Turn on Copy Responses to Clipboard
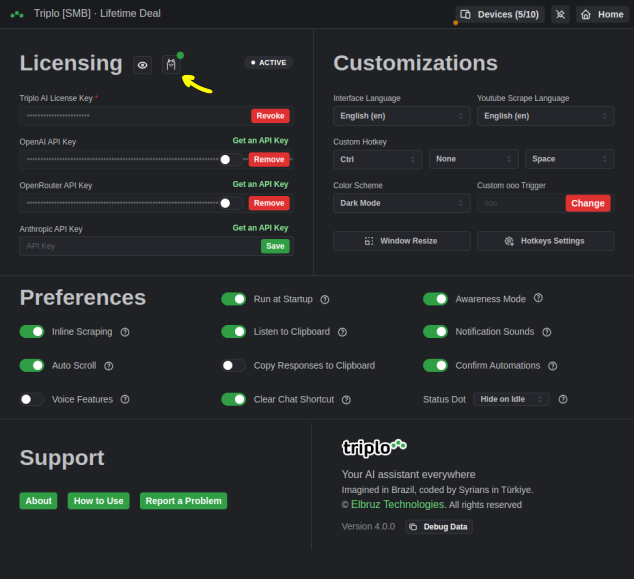The height and width of the screenshot is (579, 634). 233,366
